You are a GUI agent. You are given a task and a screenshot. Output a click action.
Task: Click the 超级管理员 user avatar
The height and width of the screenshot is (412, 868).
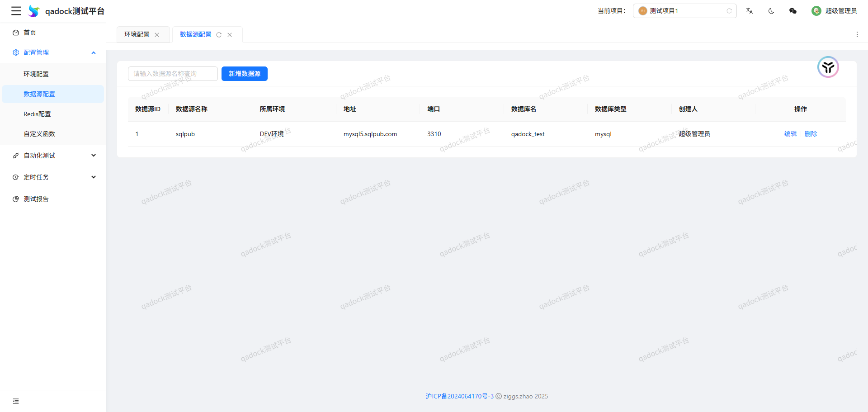coord(816,11)
